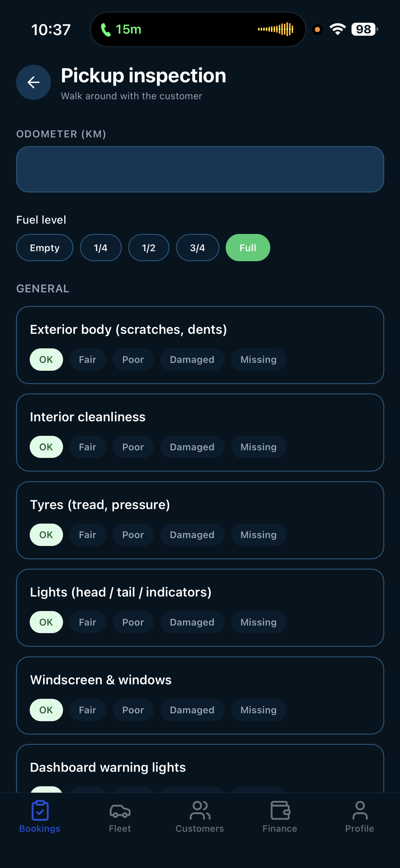Viewport: 400px width, 868px height.
Task: Open the Bookings tab icon
Action: 40,810
